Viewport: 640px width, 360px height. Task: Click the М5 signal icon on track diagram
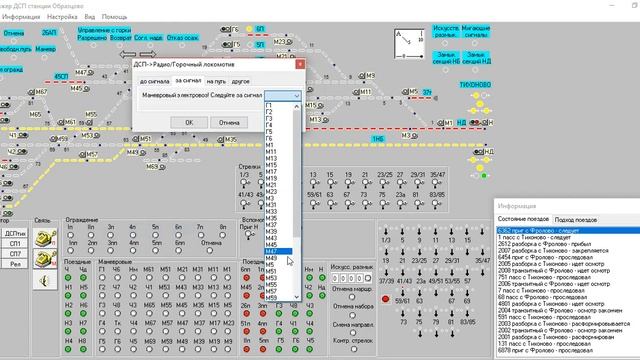(405, 92)
